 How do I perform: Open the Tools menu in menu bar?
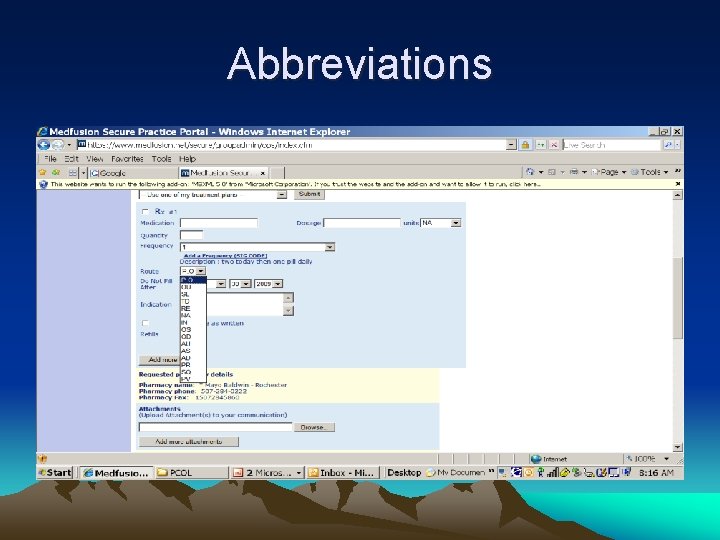click(x=161, y=159)
